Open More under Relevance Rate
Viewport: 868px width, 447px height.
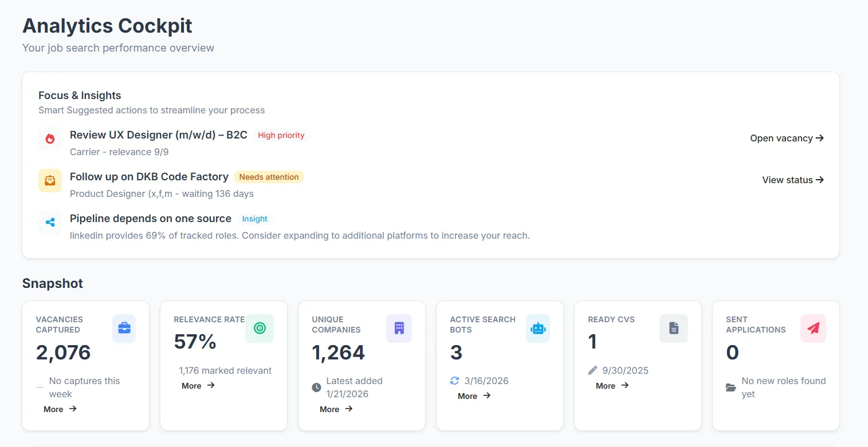pos(198,386)
